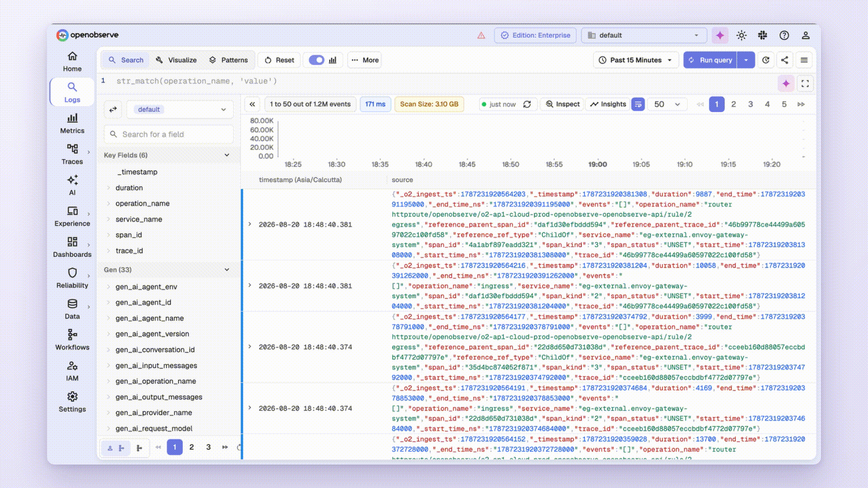Image resolution: width=868 pixels, height=488 pixels.
Task: Open the AI assistant sparkle icon in header
Action: 720,35
